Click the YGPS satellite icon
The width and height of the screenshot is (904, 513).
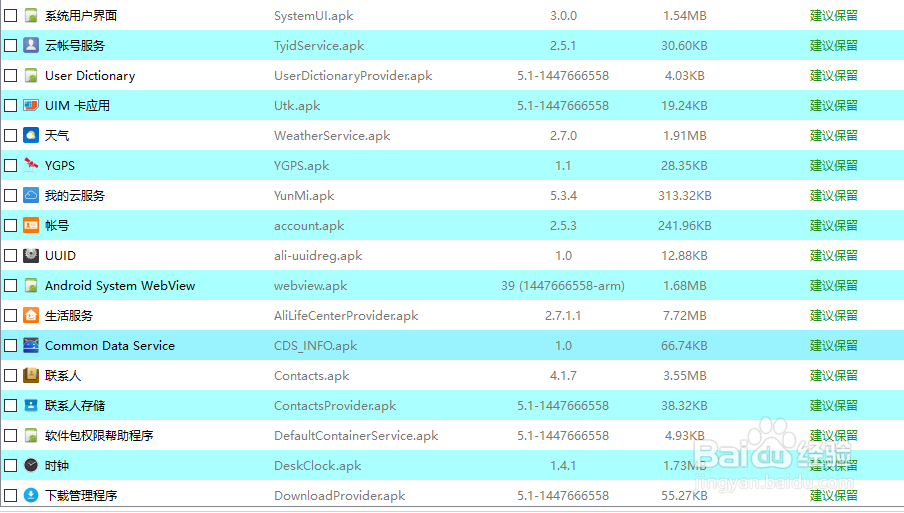(31, 165)
